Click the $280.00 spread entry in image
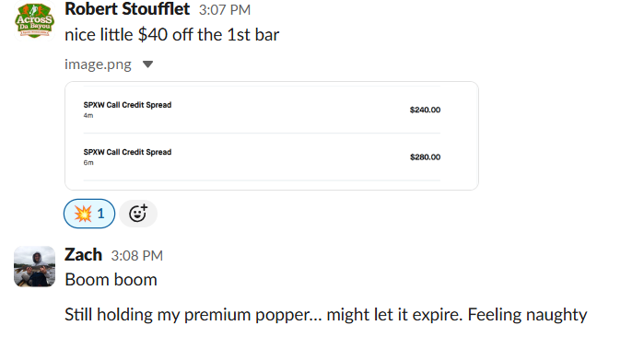This screenshot has height=337, width=644. click(425, 157)
